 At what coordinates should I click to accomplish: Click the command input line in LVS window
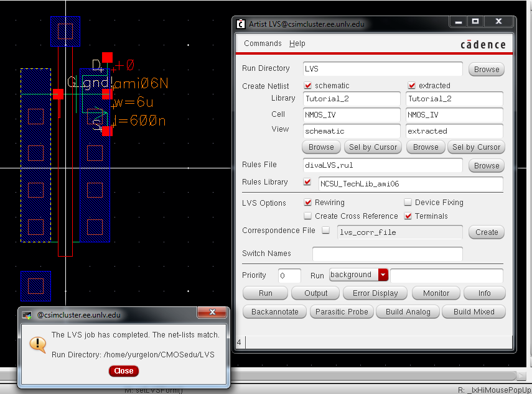(x=379, y=342)
